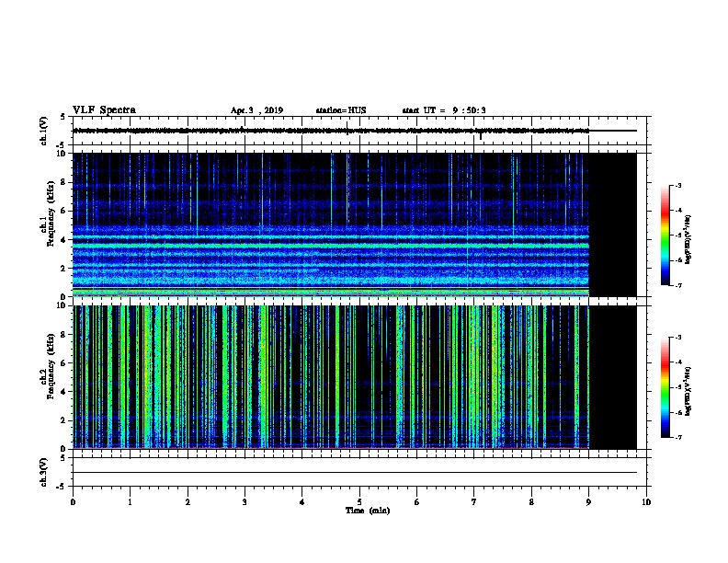Image resolution: width=728 pixels, height=563 pixels.
Task: Click the "8" tick on the time axis
Action: coord(531,502)
